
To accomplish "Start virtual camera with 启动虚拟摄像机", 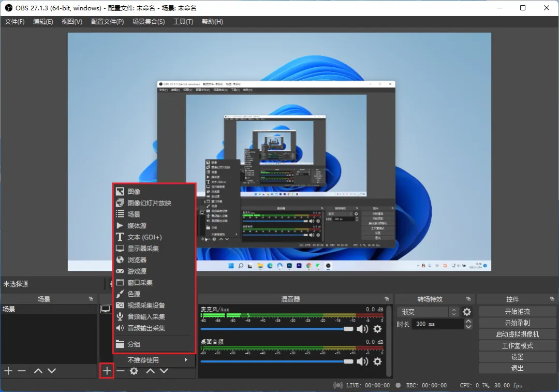I will pos(517,334).
